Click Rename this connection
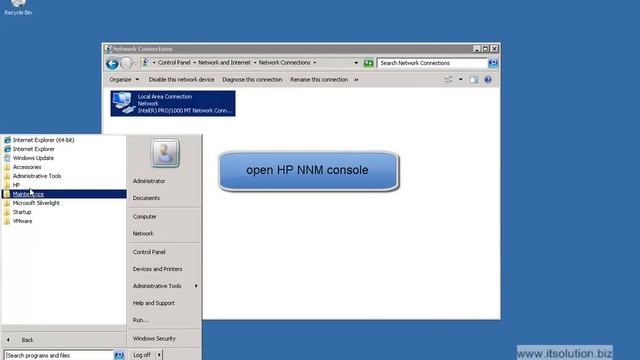The image size is (640, 360). [x=319, y=80]
